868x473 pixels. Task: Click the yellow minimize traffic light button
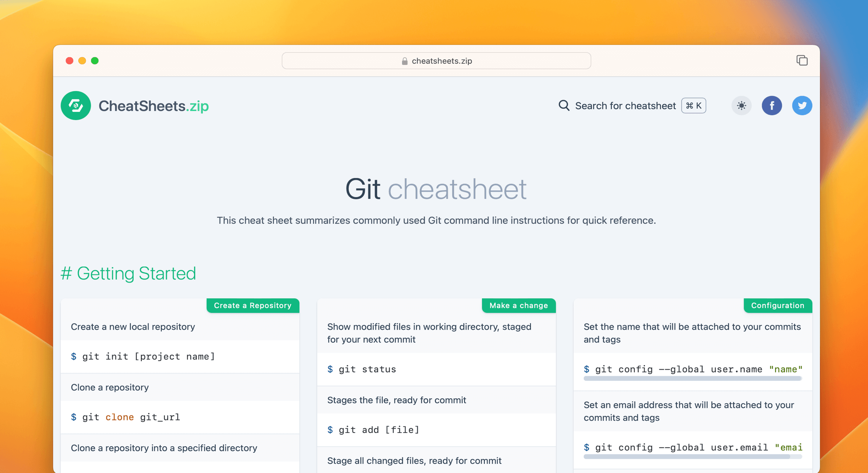pyautogui.click(x=82, y=61)
